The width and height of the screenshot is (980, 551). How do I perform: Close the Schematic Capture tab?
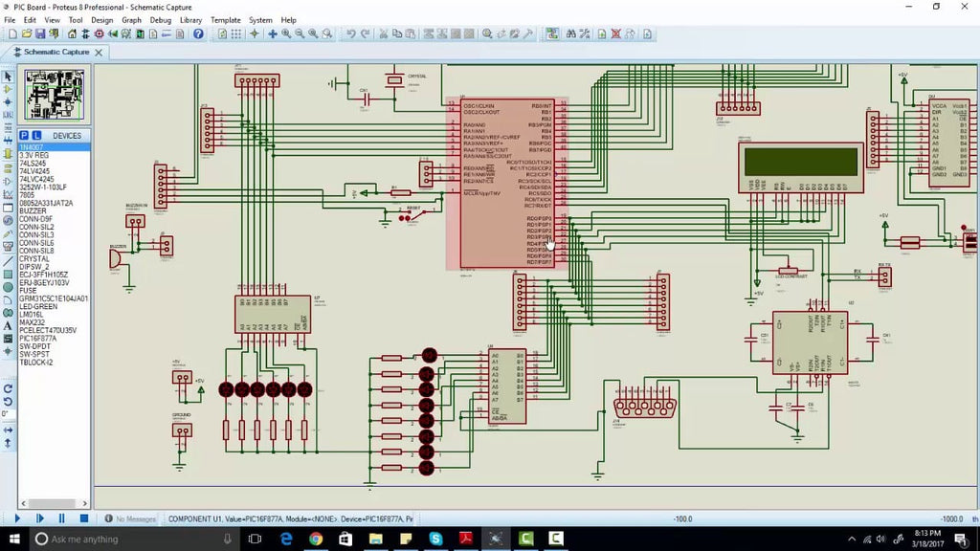(x=99, y=53)
